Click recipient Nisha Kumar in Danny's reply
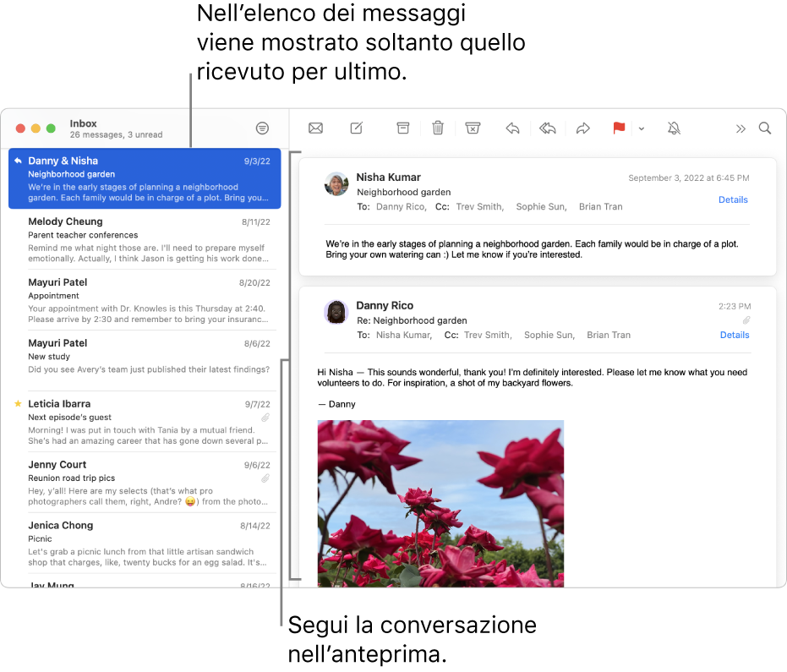 coord(404,335)
